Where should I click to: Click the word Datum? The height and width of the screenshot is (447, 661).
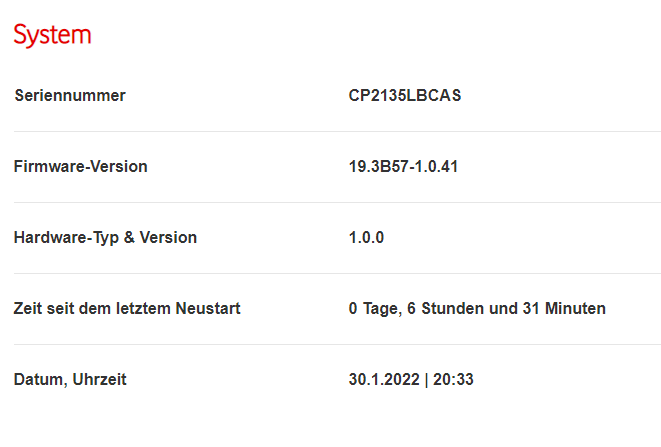[38, 380]
